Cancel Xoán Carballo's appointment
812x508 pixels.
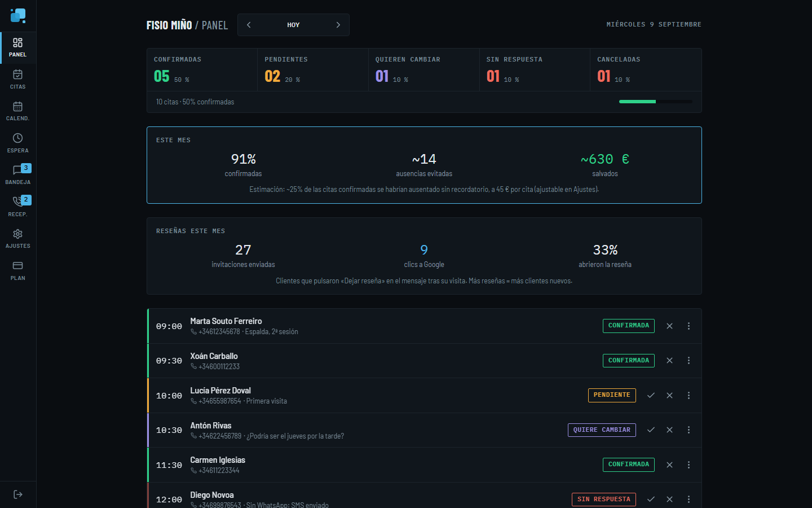pyautogui.click(x=669, y=361)
